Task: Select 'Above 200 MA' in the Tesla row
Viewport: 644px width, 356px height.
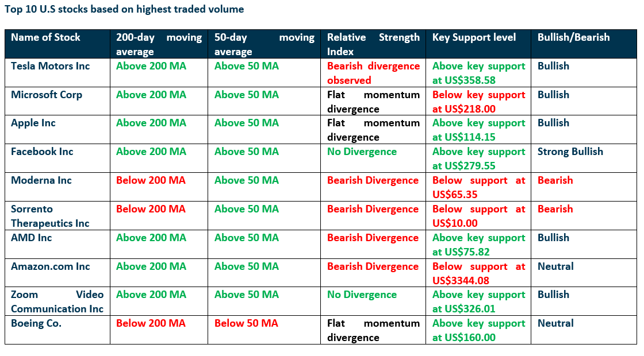Action: 151,66
